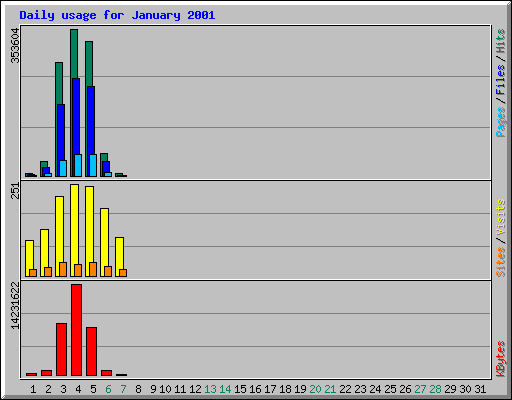Select the orange Sites bar for day 4
The height and width of the screenshot is (400, 512).
(78, 270)
